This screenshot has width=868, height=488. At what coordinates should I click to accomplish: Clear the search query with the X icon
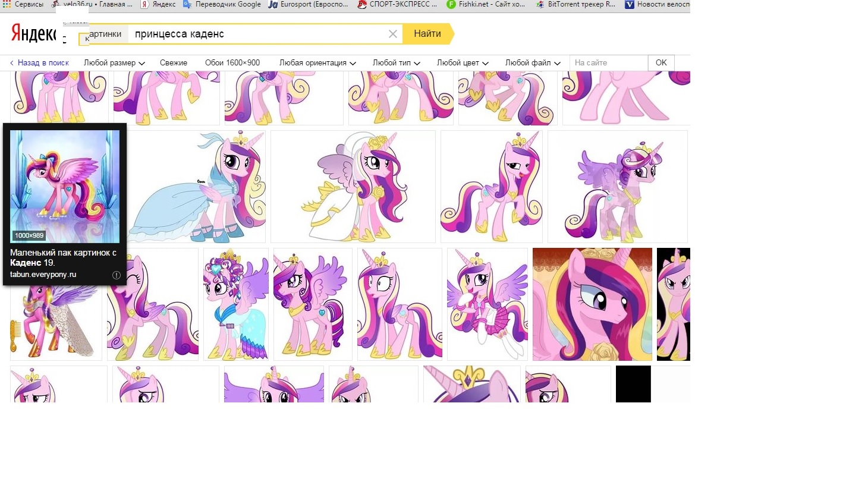click(x=392, y=34)
